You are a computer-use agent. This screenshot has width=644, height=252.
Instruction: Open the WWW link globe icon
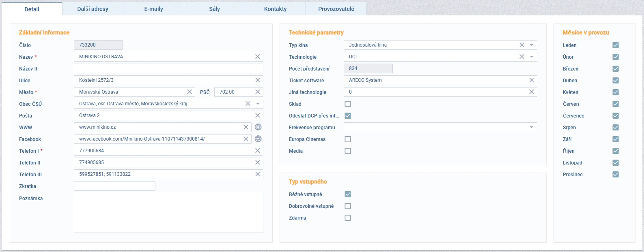click(x=258, y=127)
